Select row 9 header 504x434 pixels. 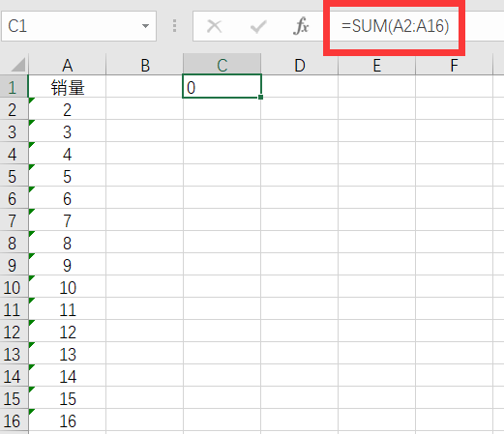tap(14, 264)
